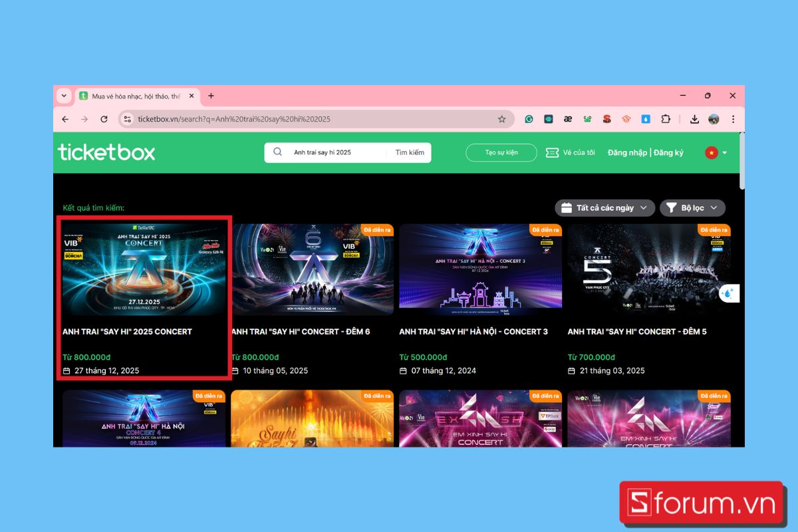
Task: Click the title ANH TRAI "SAY HI" 2025 CONCERT
Action: coord(127,331)
